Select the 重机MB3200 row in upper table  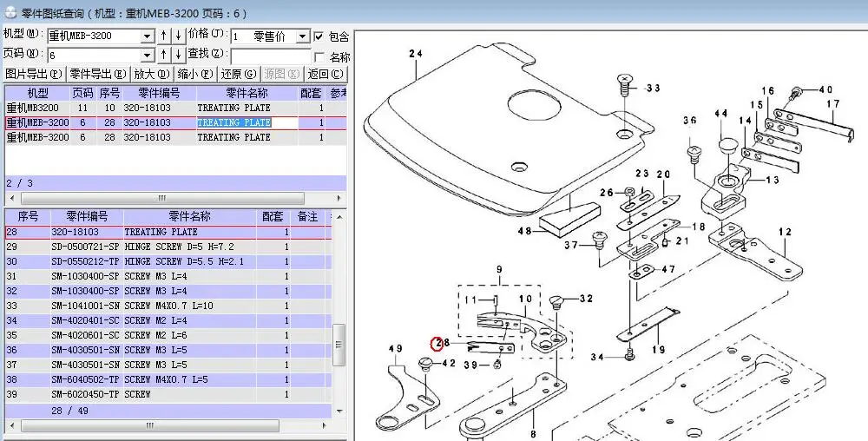(x=176, y=108)
